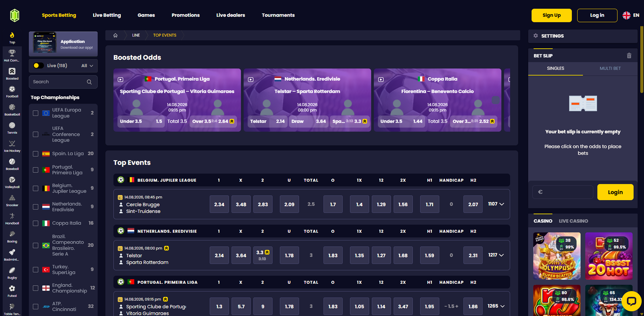
Task: Expand the Settings panel
Action: coord(582,36)
